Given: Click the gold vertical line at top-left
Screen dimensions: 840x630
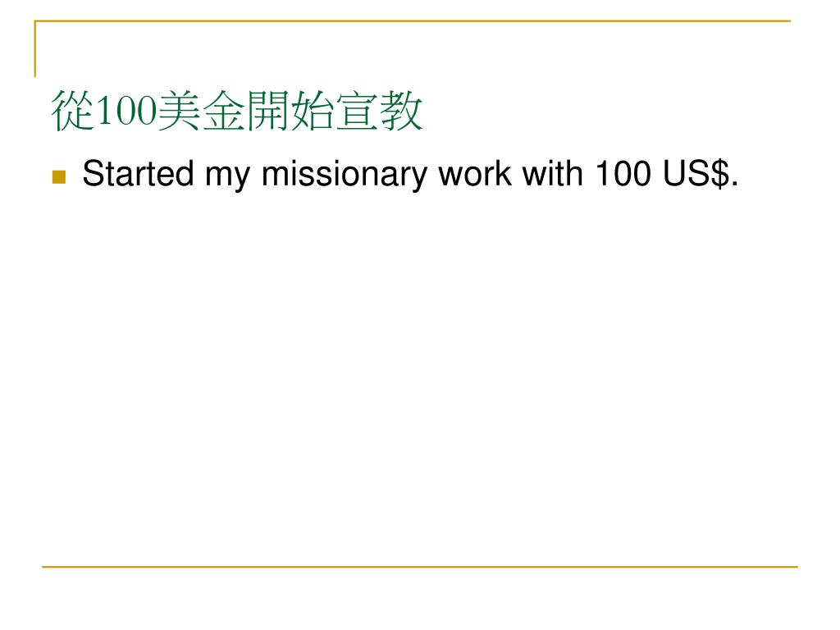Looking at the screenshot, I should (x=35, y=49).
